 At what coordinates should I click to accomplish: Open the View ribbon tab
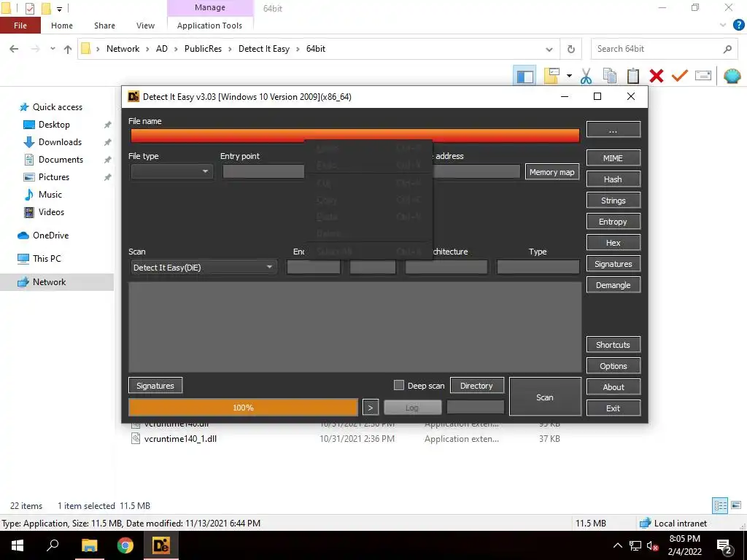tap(145, 26)
